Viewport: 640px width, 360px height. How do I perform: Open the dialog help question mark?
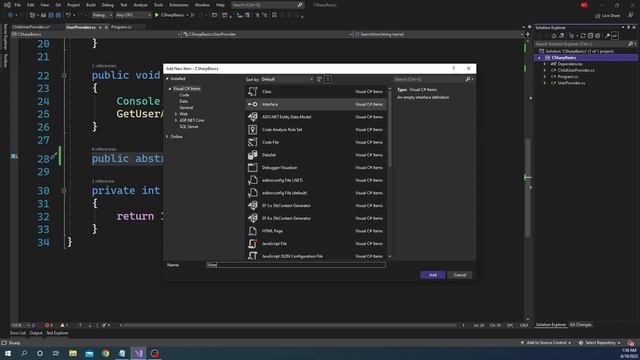click(453, 68)
